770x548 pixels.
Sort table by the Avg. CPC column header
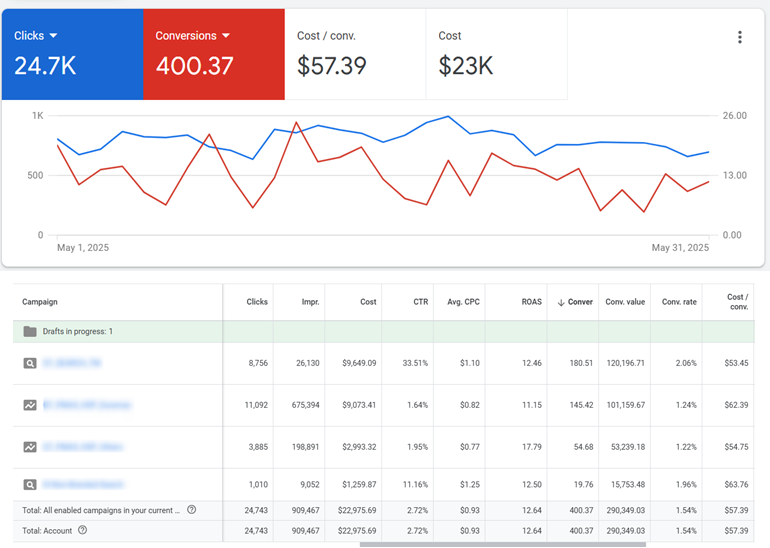pos(463,302)
